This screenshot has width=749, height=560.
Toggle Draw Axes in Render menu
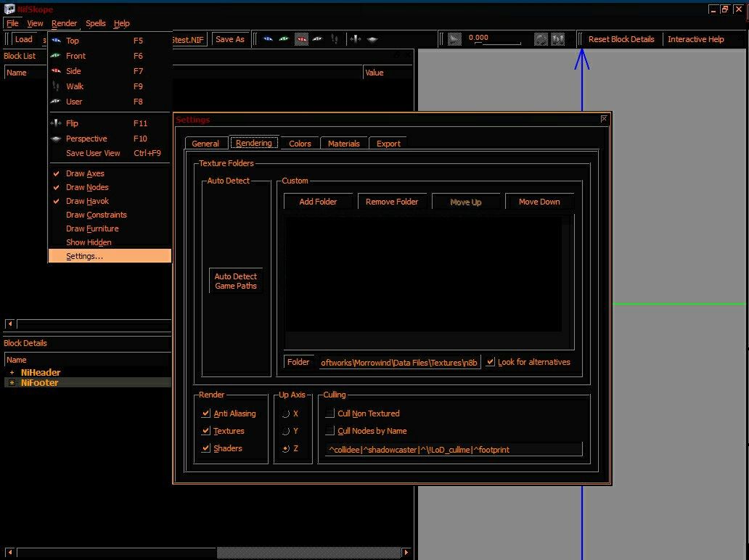(110, 173)
